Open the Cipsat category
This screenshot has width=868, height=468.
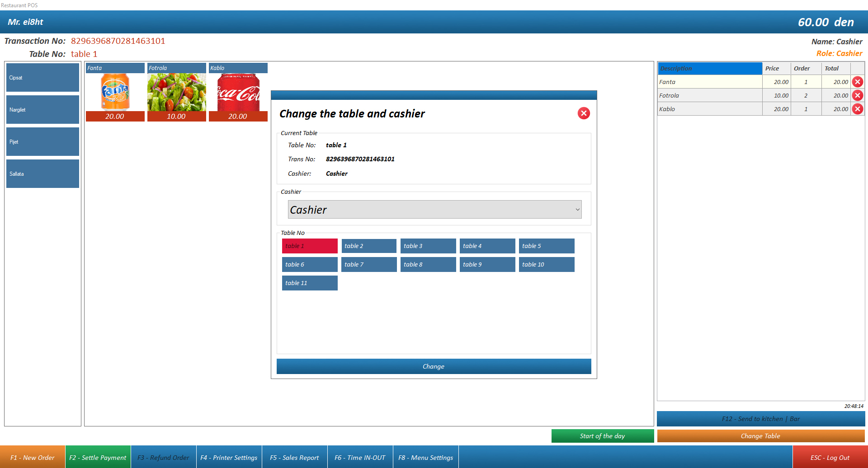click(42, 78)
